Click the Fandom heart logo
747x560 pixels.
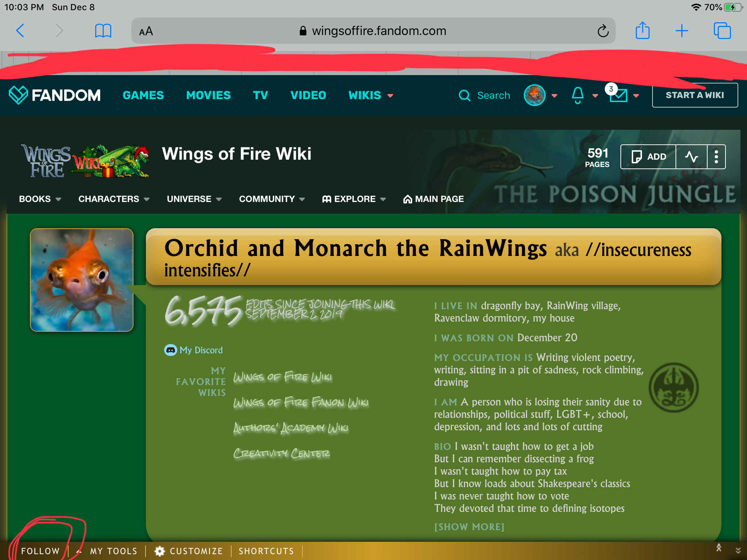pyautogui.click(x=18, y=95)
